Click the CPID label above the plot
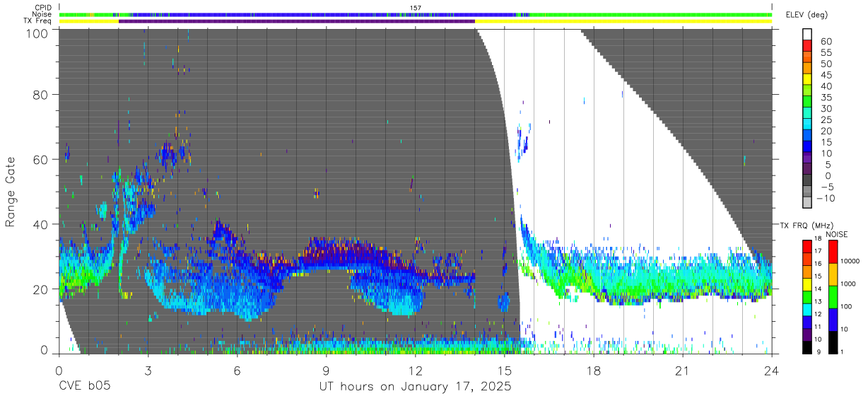Screen dimensions: 868x401 click(x=44, y=8)
